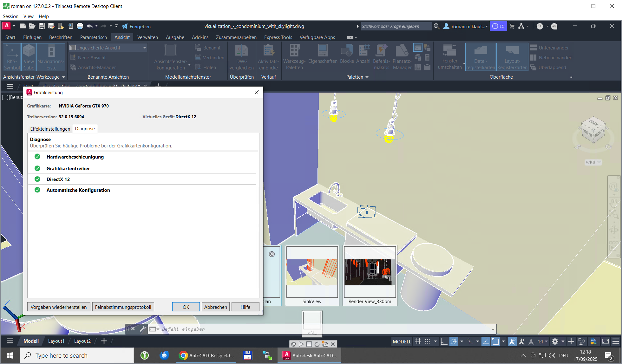622x364 pixels.
Task: Open the Verwalten ribbon tab
Action: tap(147, 37)
